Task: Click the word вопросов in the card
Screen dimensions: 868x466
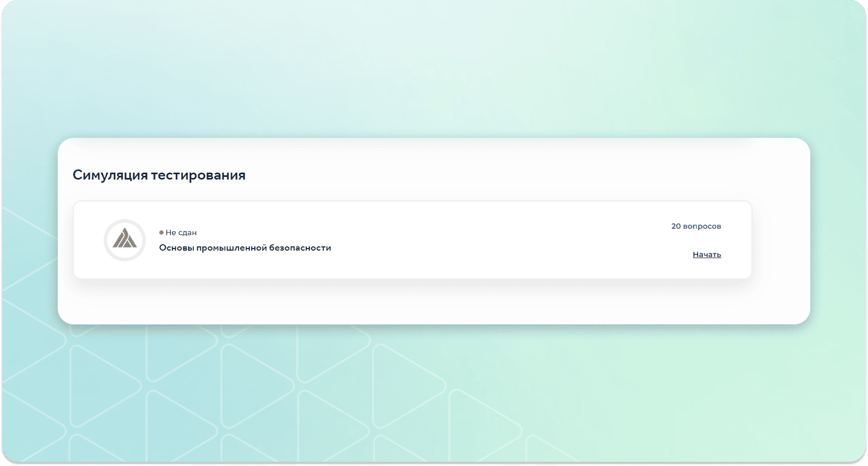Action: pyautogui.click(x=702, y=226)
